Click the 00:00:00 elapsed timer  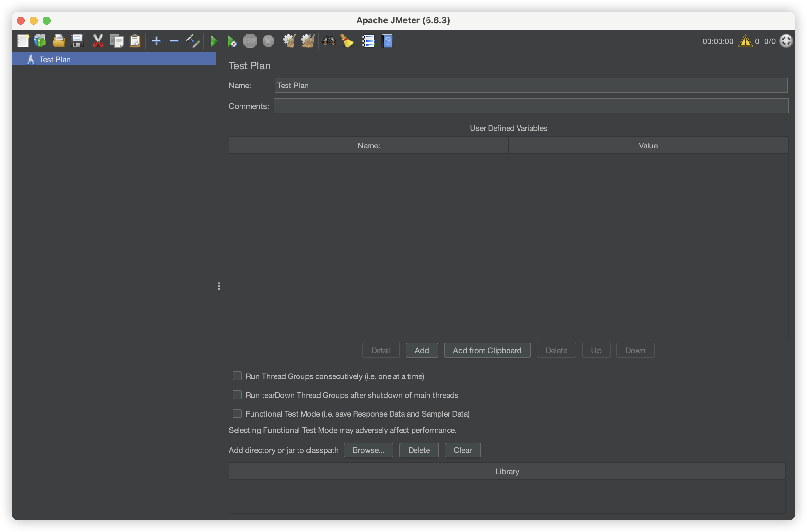point(718,41)
